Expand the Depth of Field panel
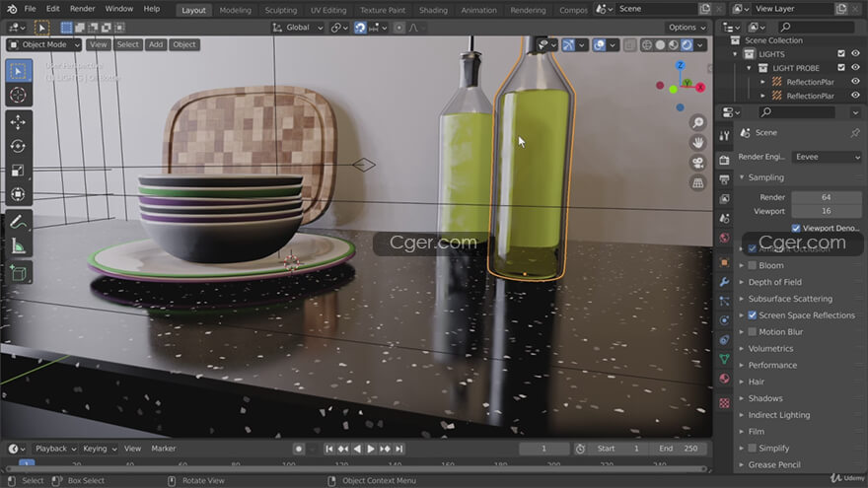The height and width of the screenshot is (488, 868). pos(775,282)
